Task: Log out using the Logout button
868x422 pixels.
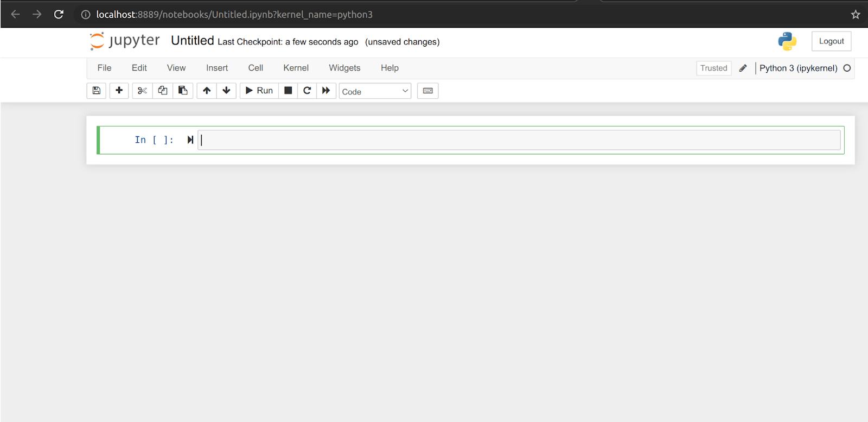Action: pos(832,41)
